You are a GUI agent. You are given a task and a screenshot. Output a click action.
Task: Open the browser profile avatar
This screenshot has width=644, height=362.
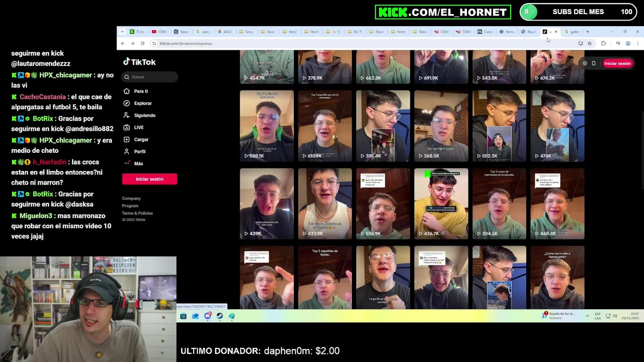(628, 43)
